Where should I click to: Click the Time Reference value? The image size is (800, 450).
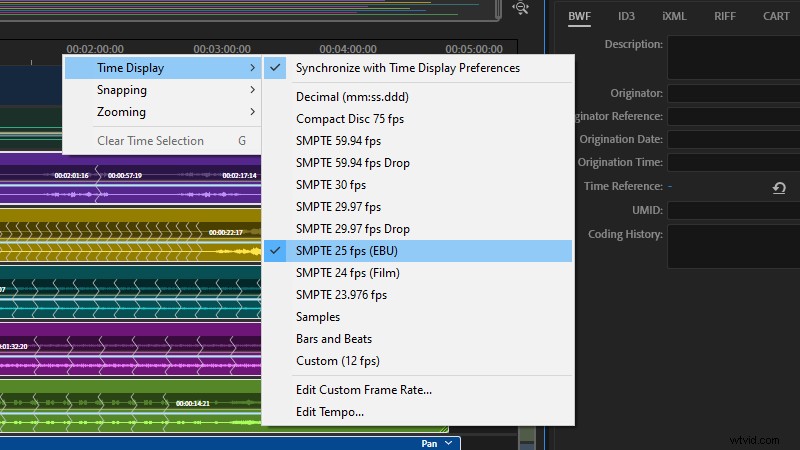tap(670, 186)
